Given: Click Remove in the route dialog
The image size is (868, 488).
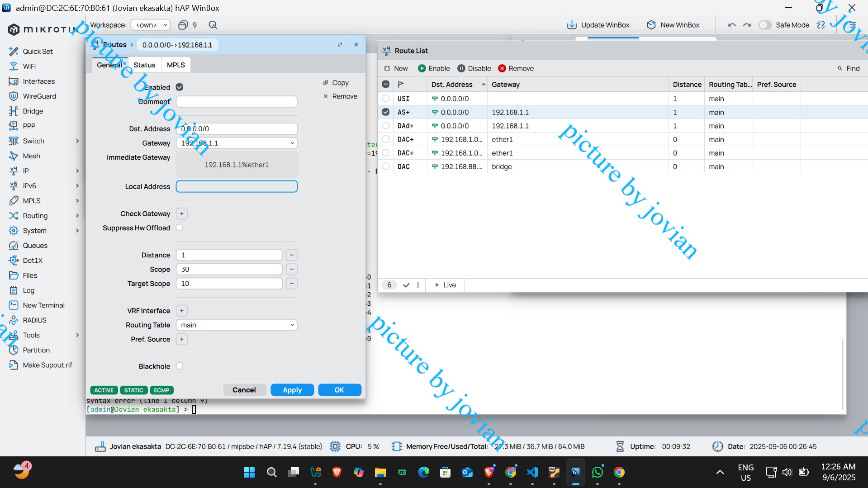Looking at the screenshot, I should tap(340, 96).
